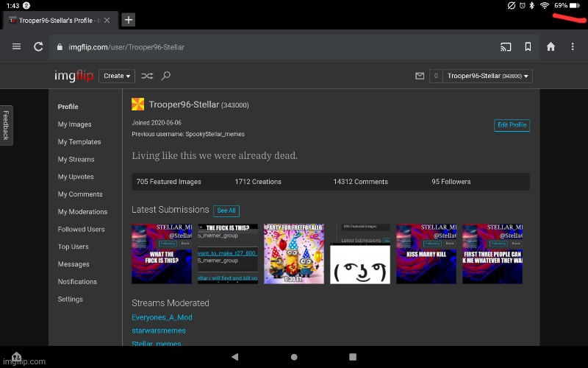Screen dimensions: 588x368
Task: Open the browser hamburger menu
Action: [x=16, y=46]
